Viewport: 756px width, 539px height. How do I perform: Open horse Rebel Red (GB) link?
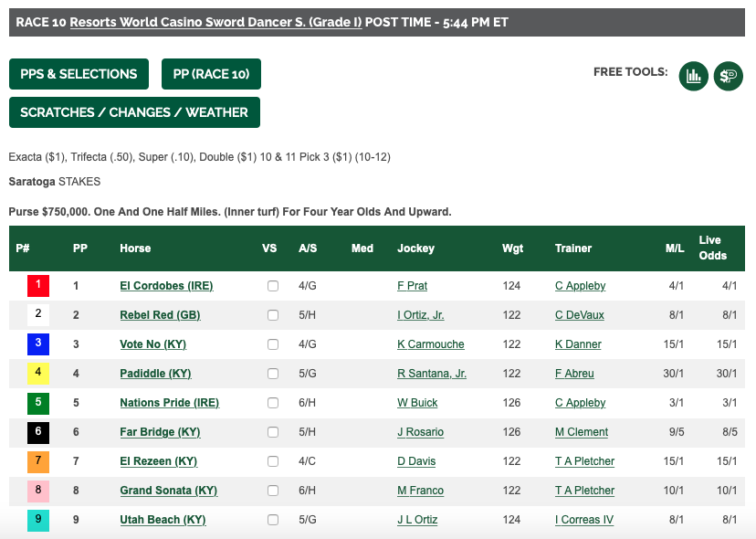tap(160, 315)
